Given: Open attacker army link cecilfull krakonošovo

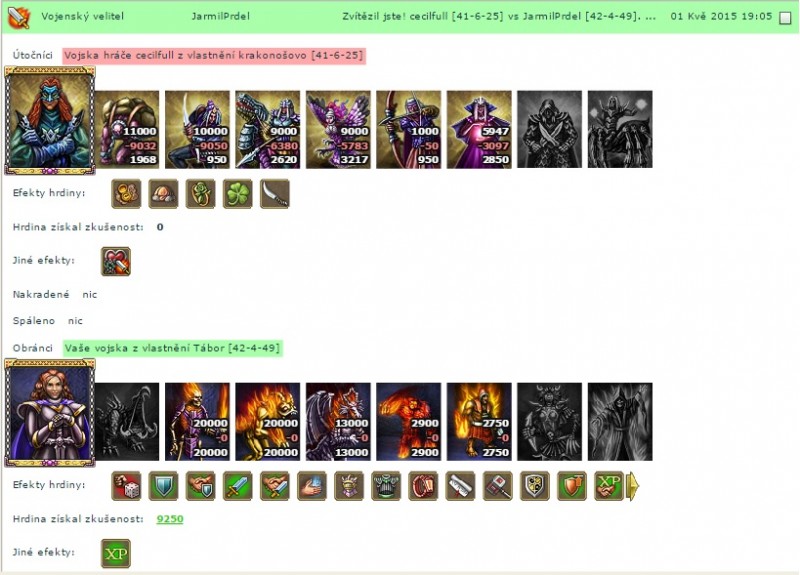Looking at the screenshot, I should click(214, 55).
